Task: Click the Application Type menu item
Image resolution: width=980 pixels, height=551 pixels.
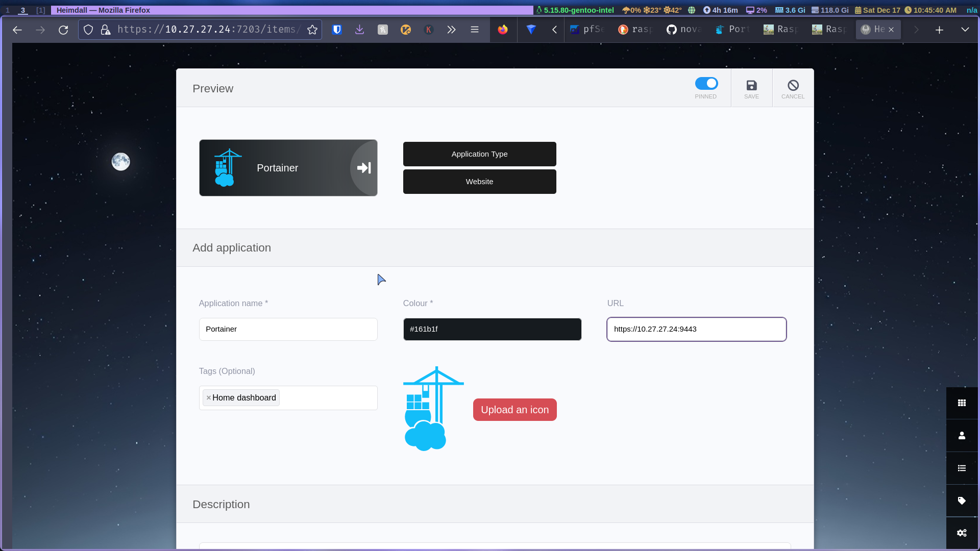Action: click(479, 154)
